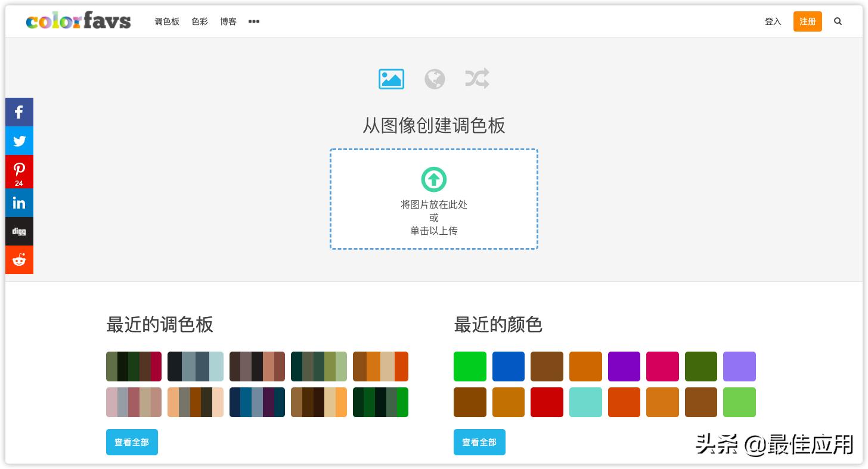Open the 博客 menu item
Image resolution: width=868 pixels, height=469 pixels.
[x=228, y=21]
